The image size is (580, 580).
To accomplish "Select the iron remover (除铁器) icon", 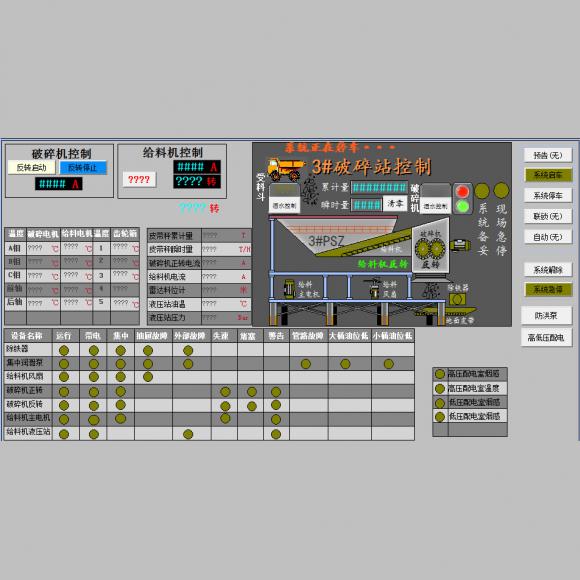I will coord(458,299).
